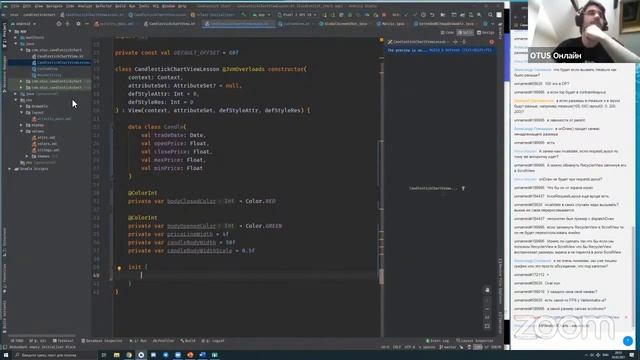Switch to the Matrix.java editor tab
The image size is (640, 360).
[390, 24]
